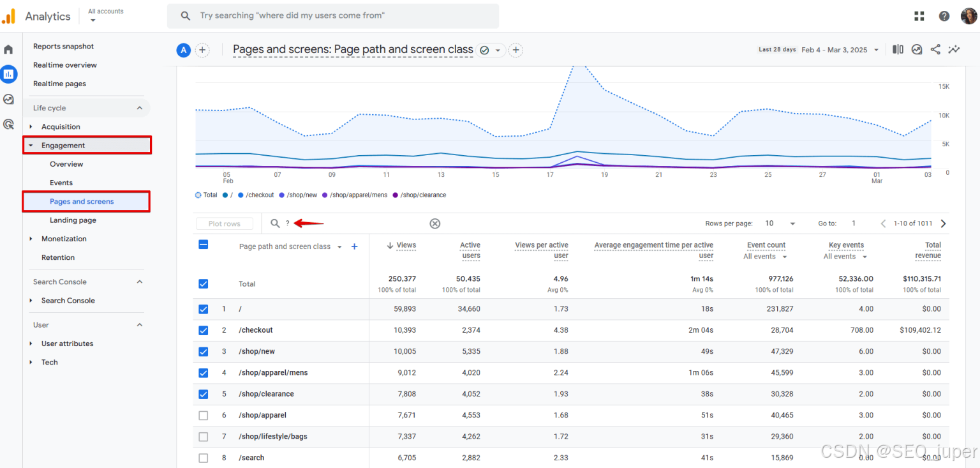Sort table by Active users column
Screen dimensions: 980x468
[470, 250]
